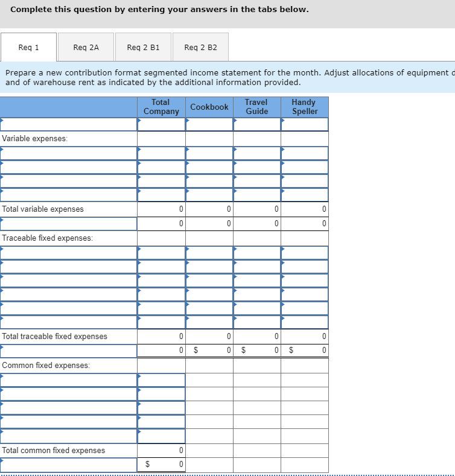The image size is (455, 476).
Task: Click the 'Traceable fixed expenses:' row label
Action: pos(48,238)
